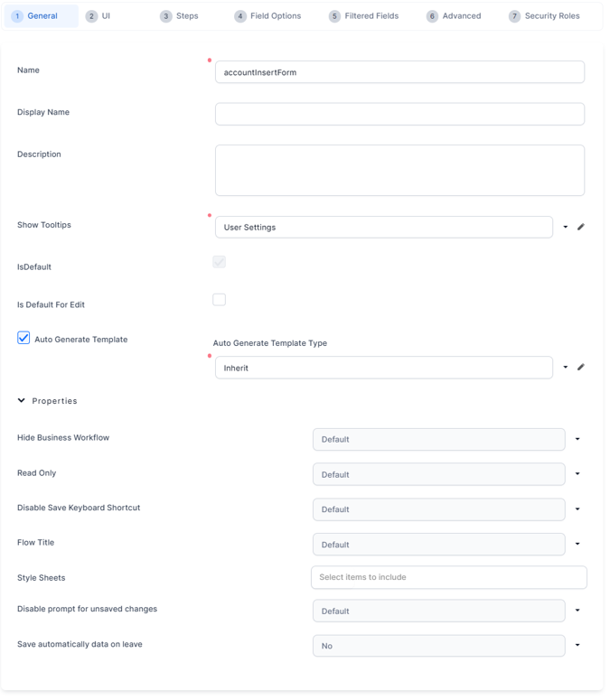The height and width of the screenshot is (700, 610).
Task: Click into the Description text area
Action: coord(399,170)
